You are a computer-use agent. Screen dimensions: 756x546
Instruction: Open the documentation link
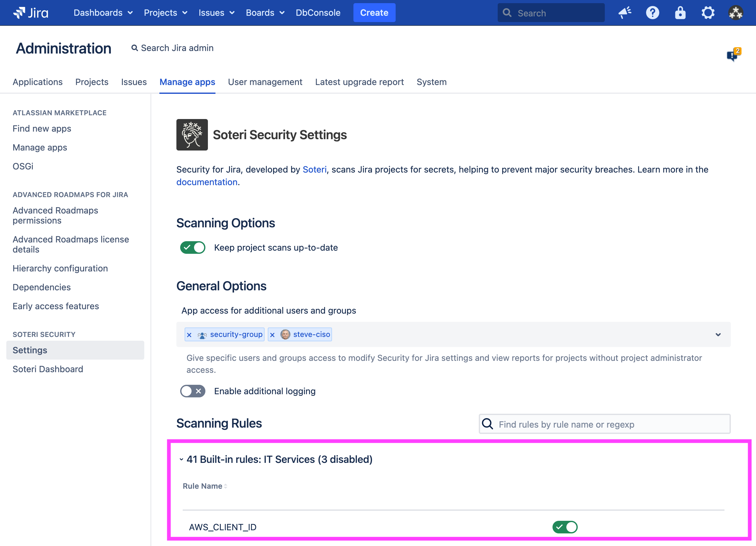[207, 182]
